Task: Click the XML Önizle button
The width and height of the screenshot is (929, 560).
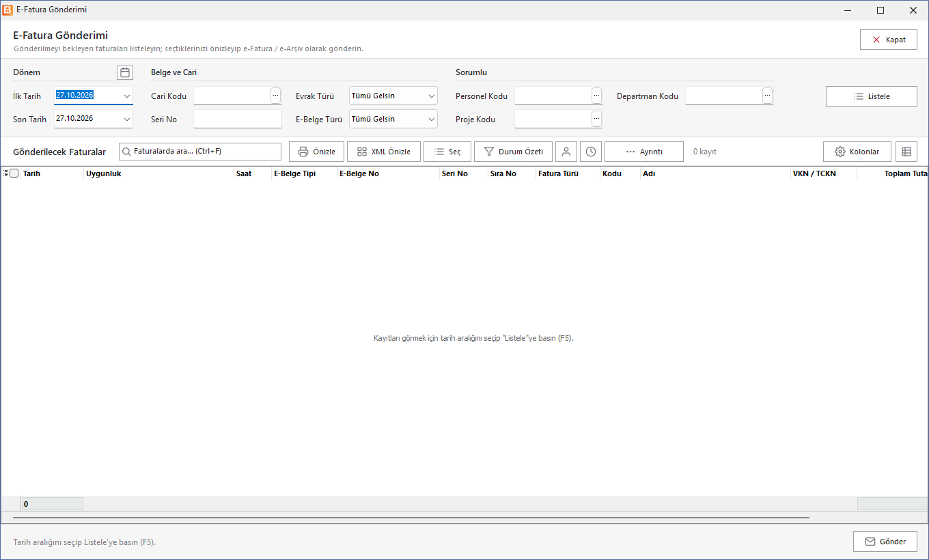Action: point(384,152)
